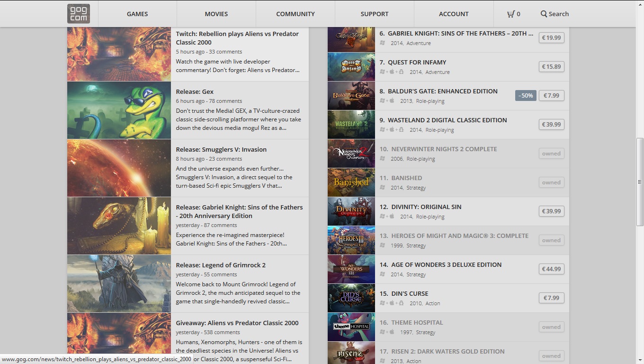Click platform icons under Quest for Infamy

click(392, 72)
